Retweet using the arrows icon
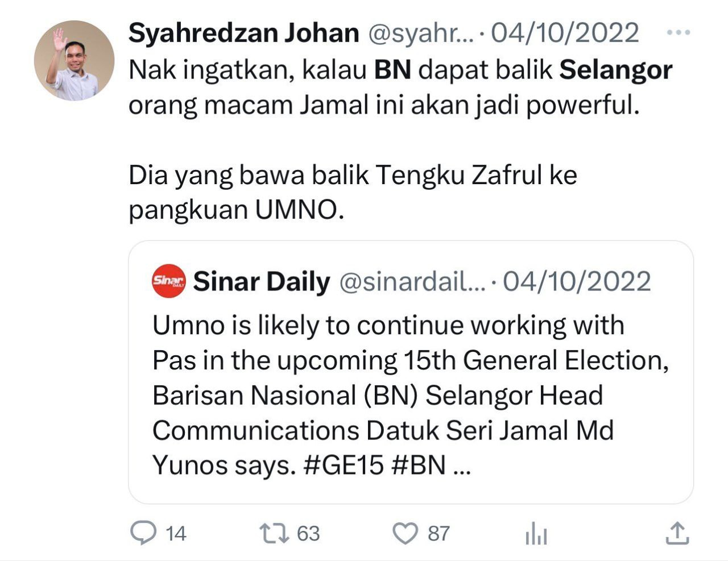 [x=275, y=533]
